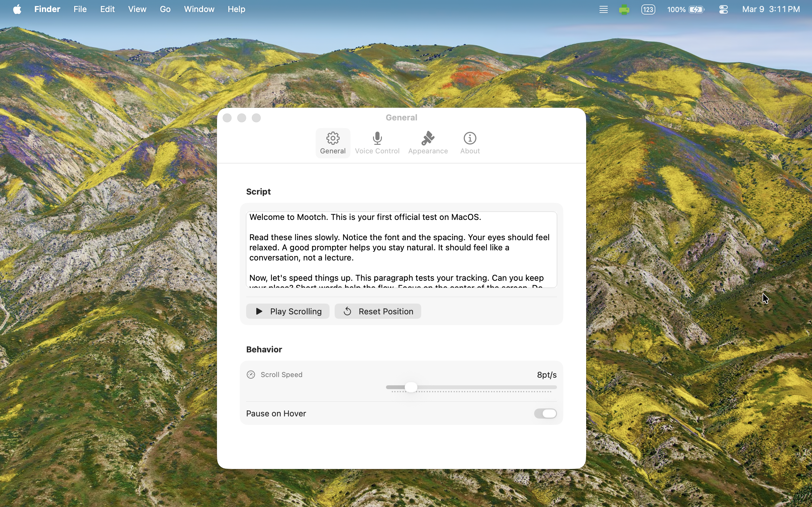The image size is (812, 507).
Task: Click the Reset Position button
Action: click(x=378, y=311)
